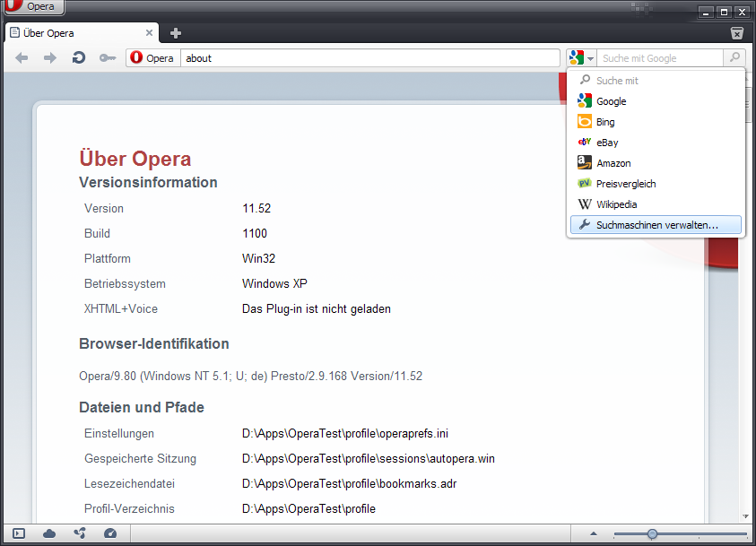
Task: Toggle Opera Turbo speedometer icon
Action: coord(110,533)
